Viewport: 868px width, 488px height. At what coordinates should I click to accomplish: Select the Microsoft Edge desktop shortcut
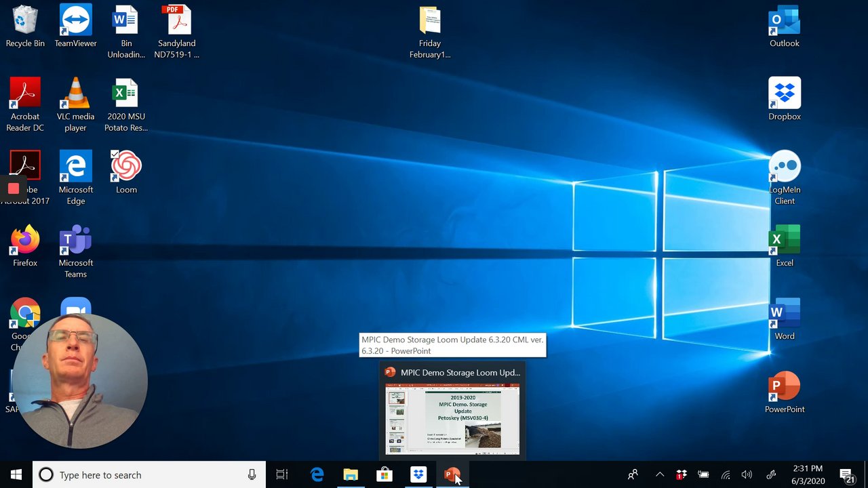coord(75,178)
